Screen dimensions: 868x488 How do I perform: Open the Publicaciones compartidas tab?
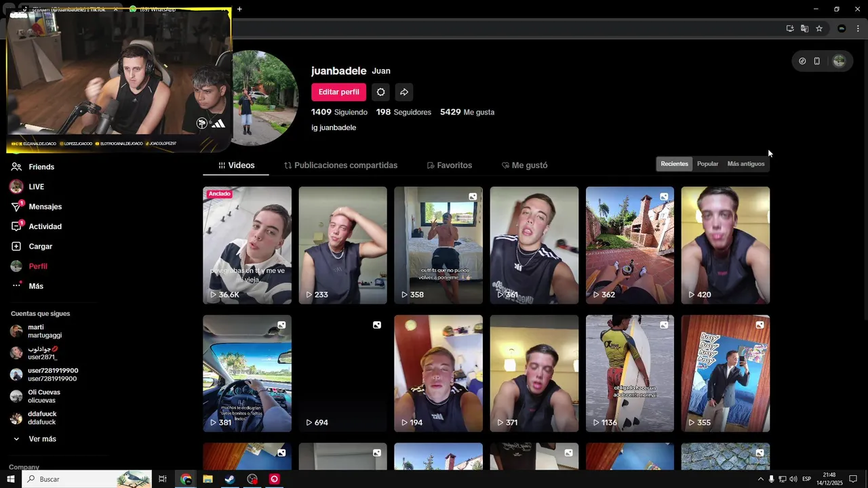coord(340,165)
